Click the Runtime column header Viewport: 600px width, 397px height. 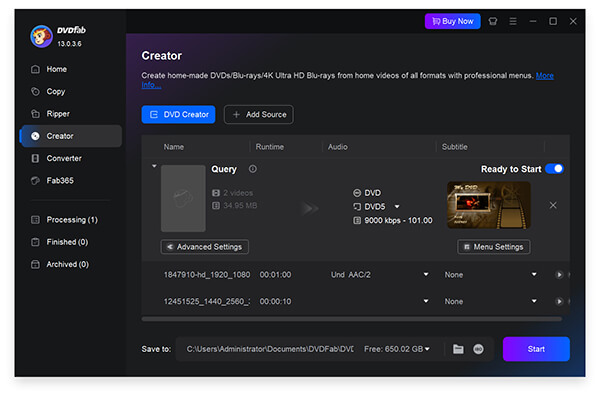[270, 147]
